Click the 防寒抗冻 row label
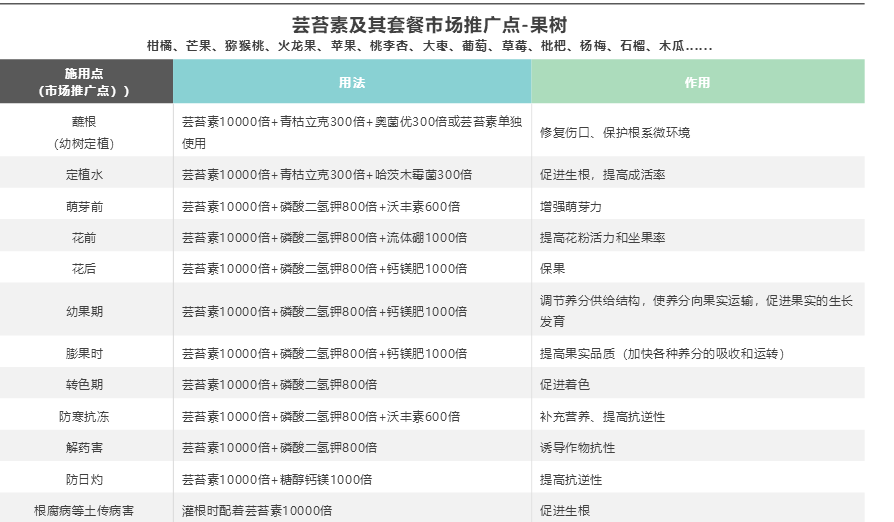The image size is (894, 522). 84,417
